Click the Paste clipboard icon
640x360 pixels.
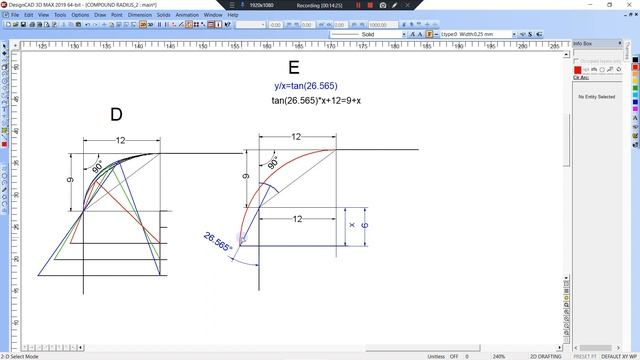tap(78, 24)
